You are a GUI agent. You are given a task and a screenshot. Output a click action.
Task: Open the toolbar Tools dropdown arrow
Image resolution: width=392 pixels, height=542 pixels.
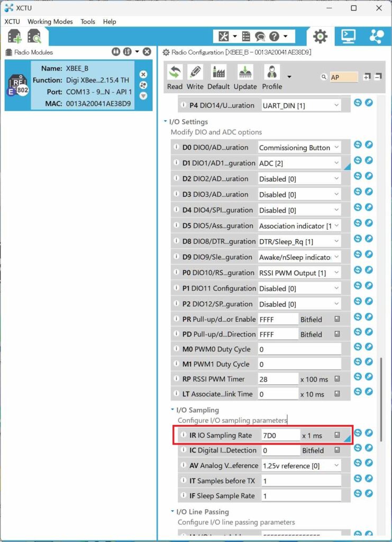point(235,37)
